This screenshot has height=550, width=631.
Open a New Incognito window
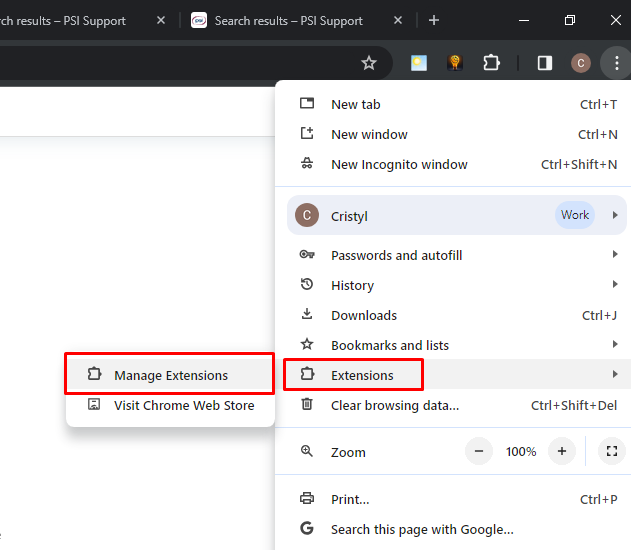[453, 165]
